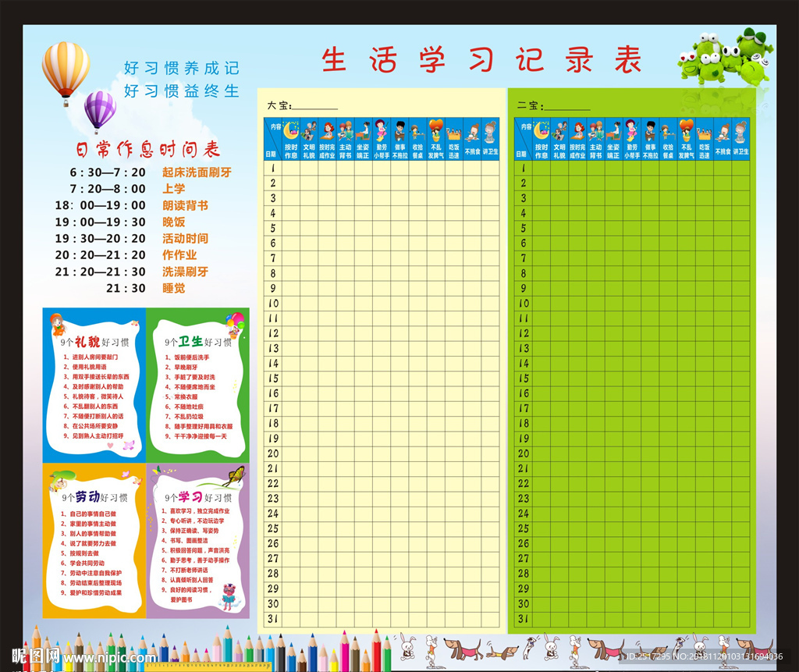Select the 早晚刷牙 habit line

(181, 367)
